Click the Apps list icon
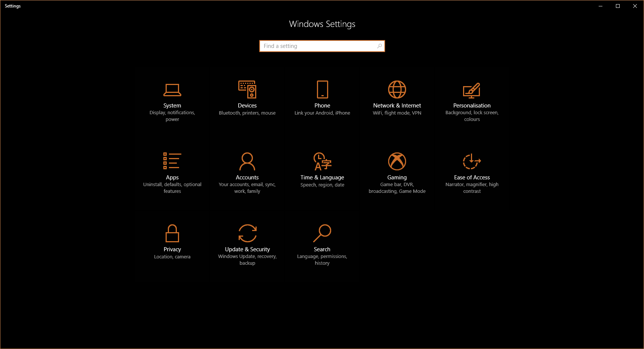 click(172, 161)
